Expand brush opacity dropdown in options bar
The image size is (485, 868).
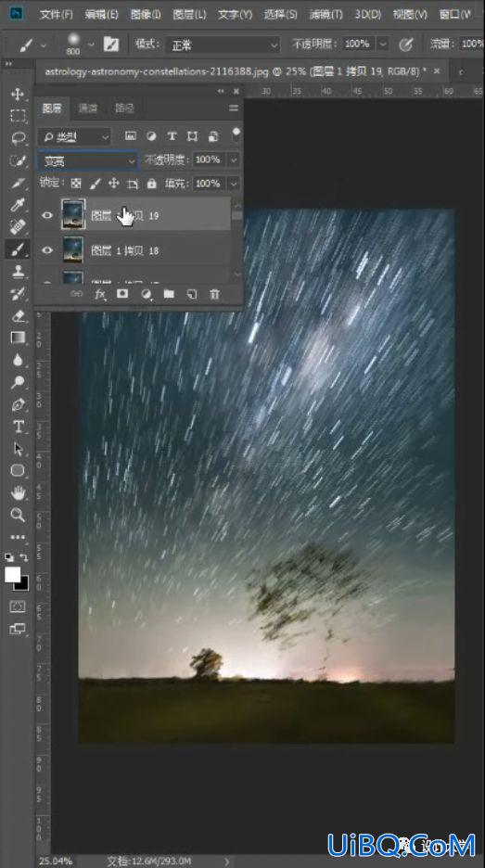coord(383,44)
